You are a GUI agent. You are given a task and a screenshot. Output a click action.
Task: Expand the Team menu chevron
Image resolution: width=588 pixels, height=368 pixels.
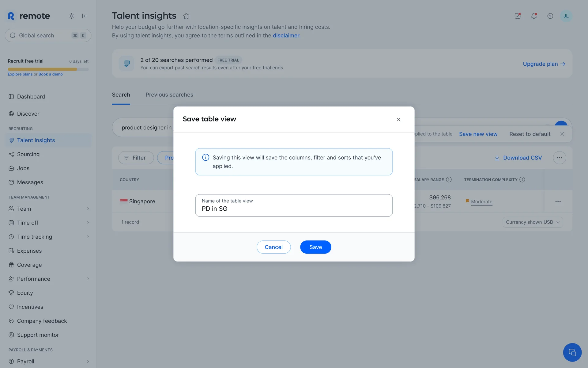tap(88, 209)
